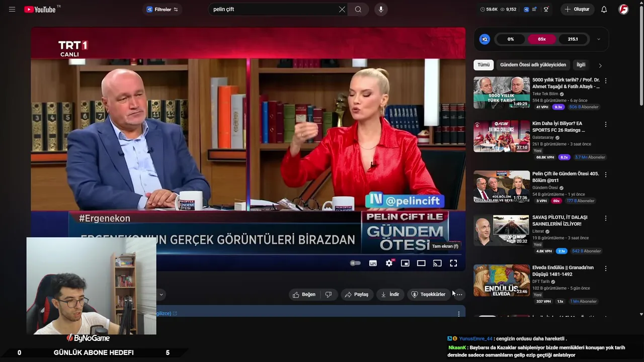Screen dimensions: 644x362
Task: Open the trophy achievements icon
Action: click(546, 9)
